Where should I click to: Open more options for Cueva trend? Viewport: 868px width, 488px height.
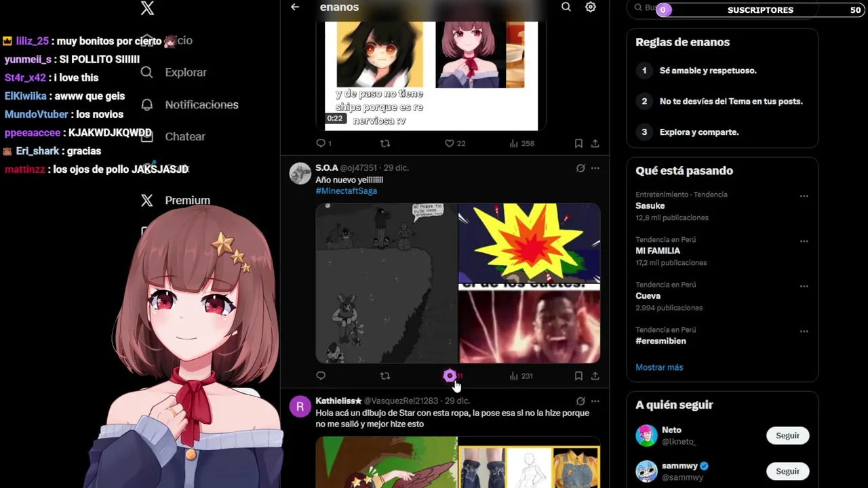pyautogui.click(x=804, y=287)
